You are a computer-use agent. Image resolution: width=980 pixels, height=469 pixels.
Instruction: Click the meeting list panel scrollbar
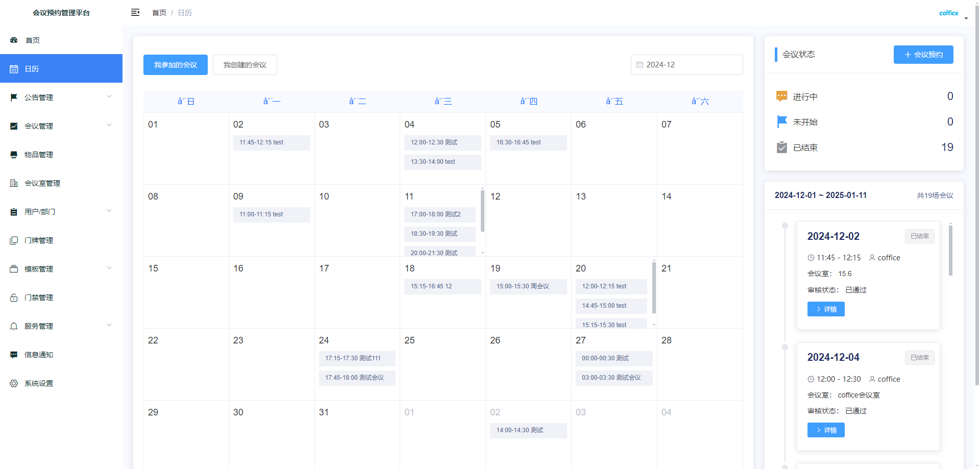click(x=950, y=250)
